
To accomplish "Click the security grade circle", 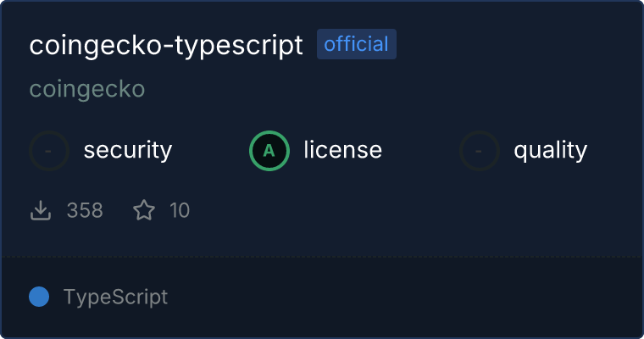I will (49, 151).
